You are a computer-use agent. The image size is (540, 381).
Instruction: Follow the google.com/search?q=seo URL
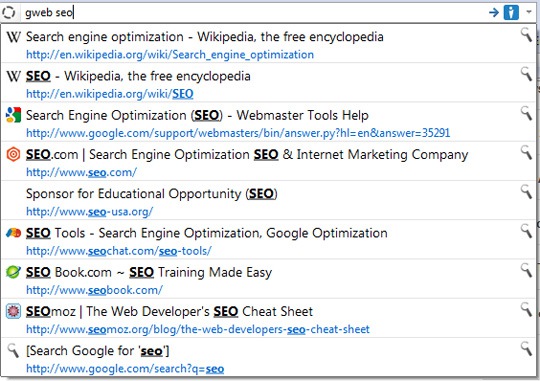[x=125, y=369]
